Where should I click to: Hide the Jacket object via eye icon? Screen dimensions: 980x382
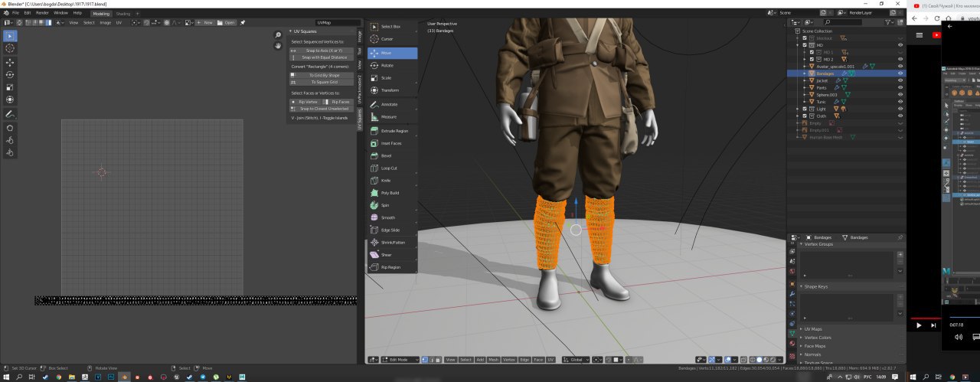click(x=900, y=80)
